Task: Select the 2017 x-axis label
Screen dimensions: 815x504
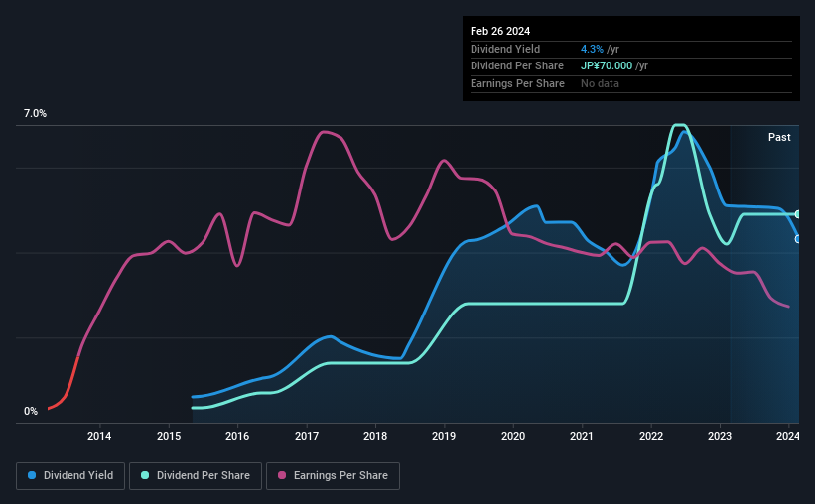Action: (x=307, y=436)
